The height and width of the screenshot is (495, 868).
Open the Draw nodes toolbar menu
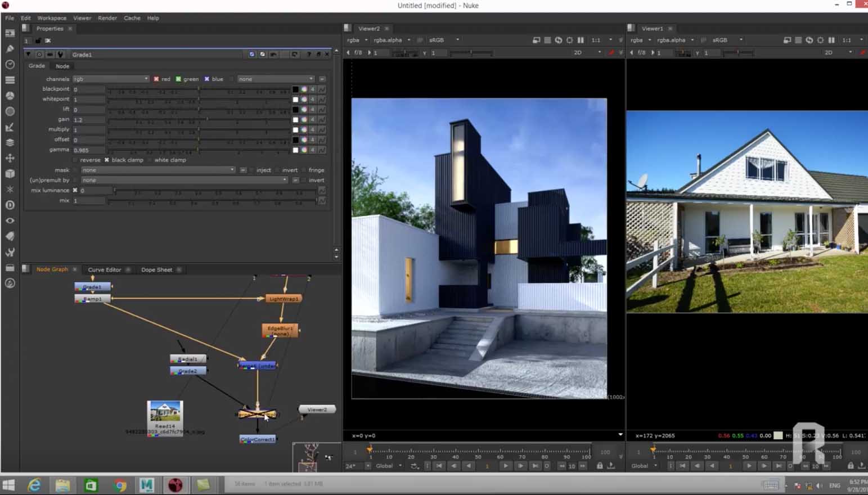click(x=10, y=49)
